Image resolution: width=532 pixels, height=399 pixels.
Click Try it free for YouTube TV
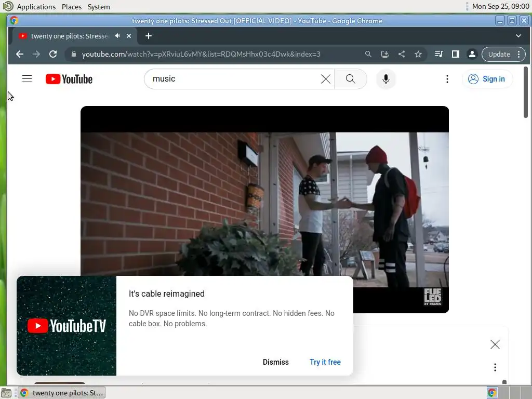point(325,362)
